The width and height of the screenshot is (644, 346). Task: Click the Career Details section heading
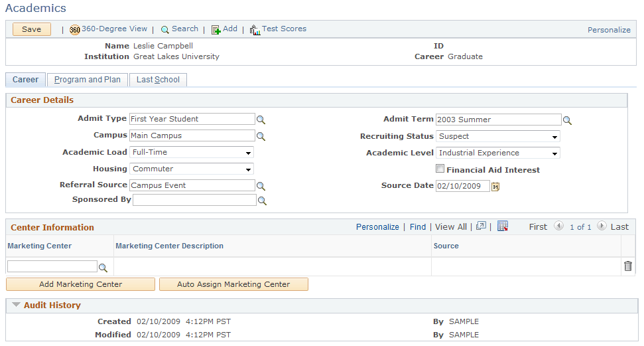(42, 100)
